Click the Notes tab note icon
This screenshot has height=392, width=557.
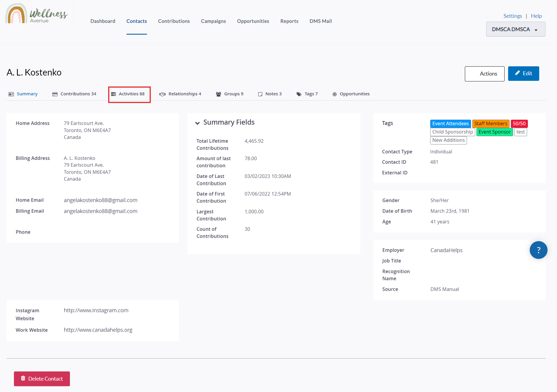260,94
